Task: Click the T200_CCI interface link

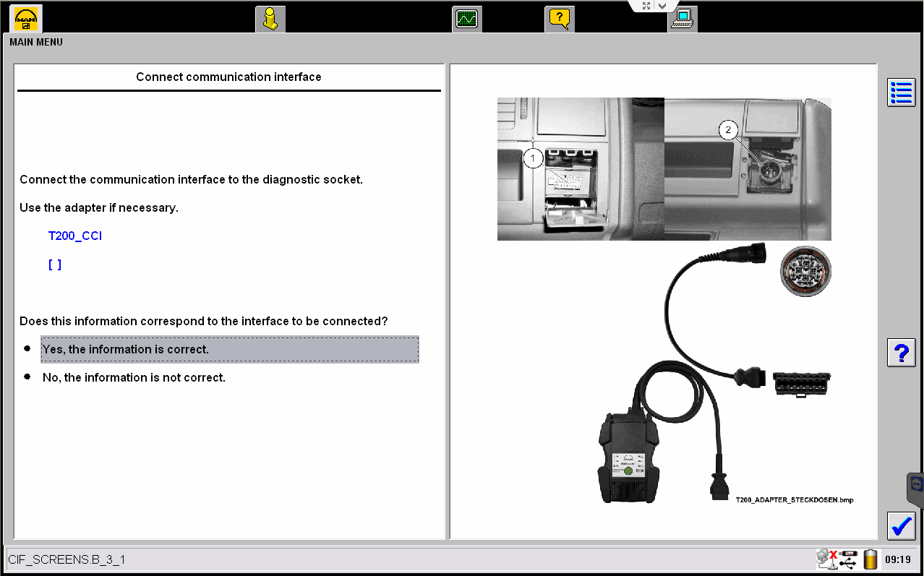Action: [75, 236]
